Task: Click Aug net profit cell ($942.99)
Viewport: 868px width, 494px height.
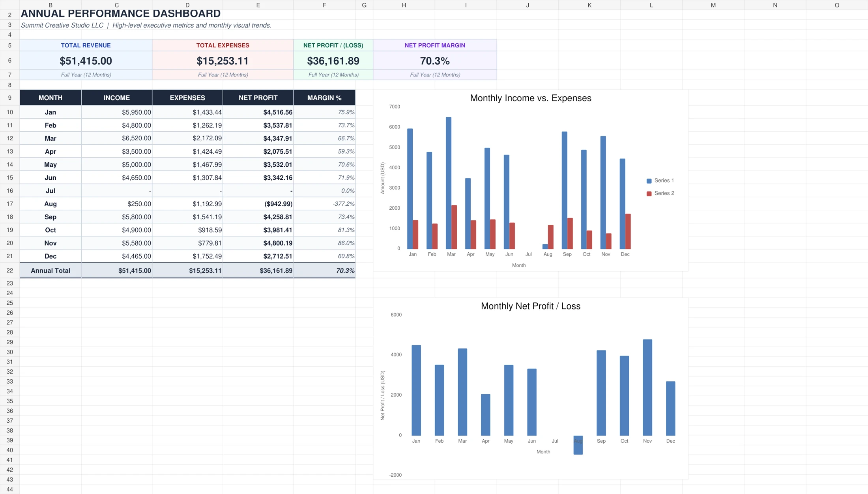Action: pos(258,204)
